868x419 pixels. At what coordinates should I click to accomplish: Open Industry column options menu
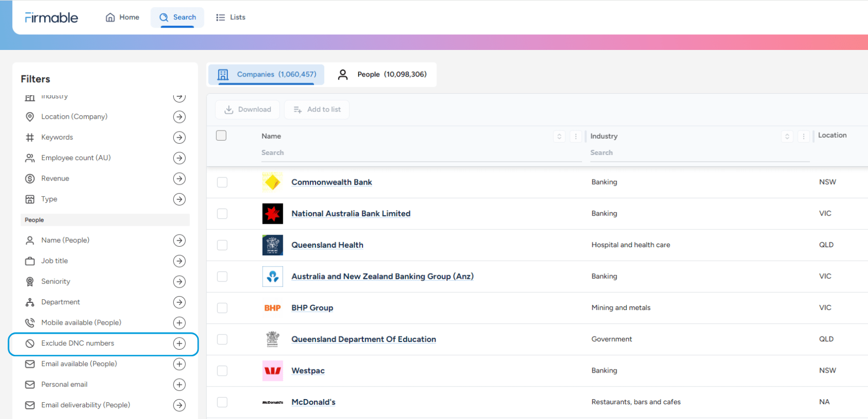(804, 136)
